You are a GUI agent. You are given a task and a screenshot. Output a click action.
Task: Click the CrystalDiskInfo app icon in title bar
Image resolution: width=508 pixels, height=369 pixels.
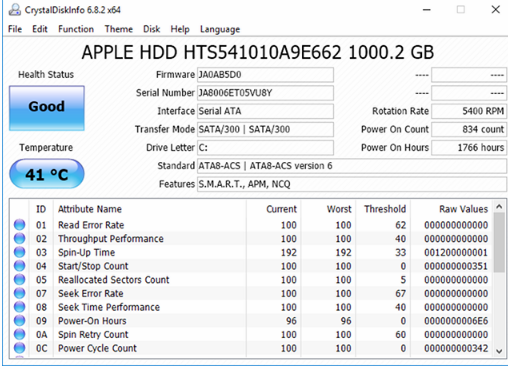(14, 10)
